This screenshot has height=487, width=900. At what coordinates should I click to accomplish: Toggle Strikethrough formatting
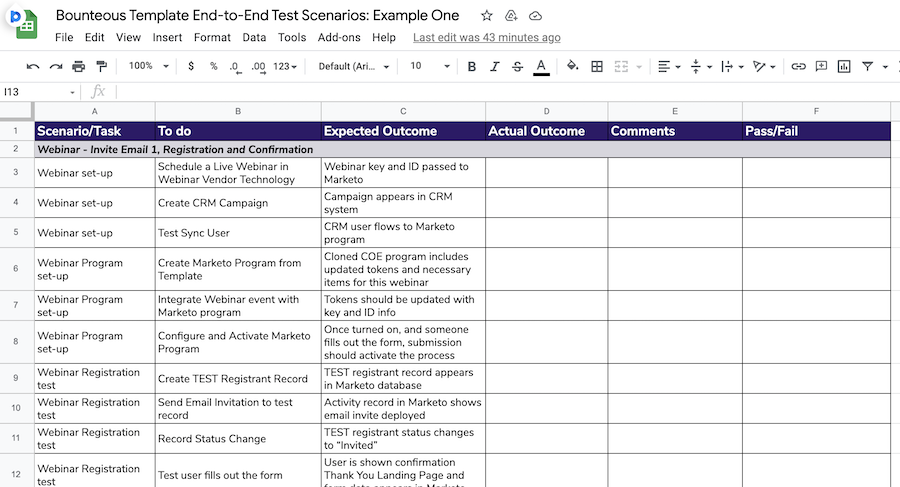[517, 67]
